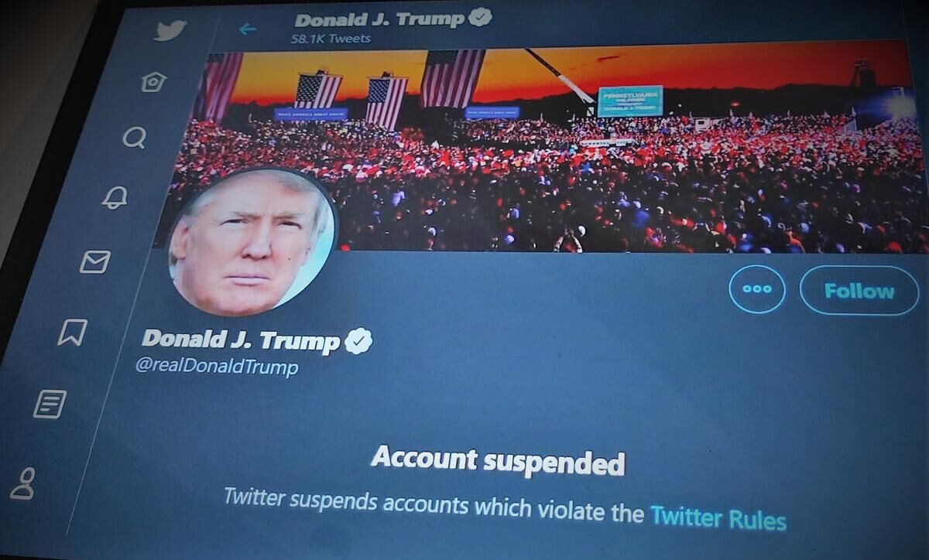Click the verified badge beside the profile name
Viewport: 929px width, 560px height.
pos(358,340)
